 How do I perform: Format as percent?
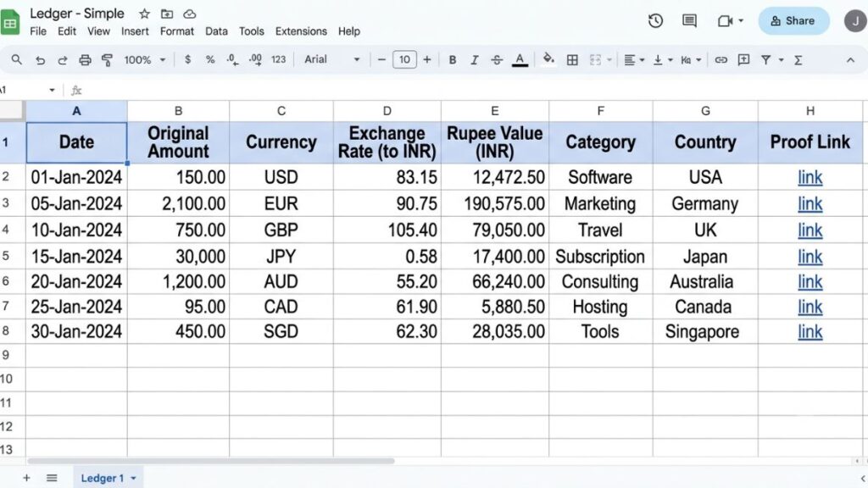point(210,59)
